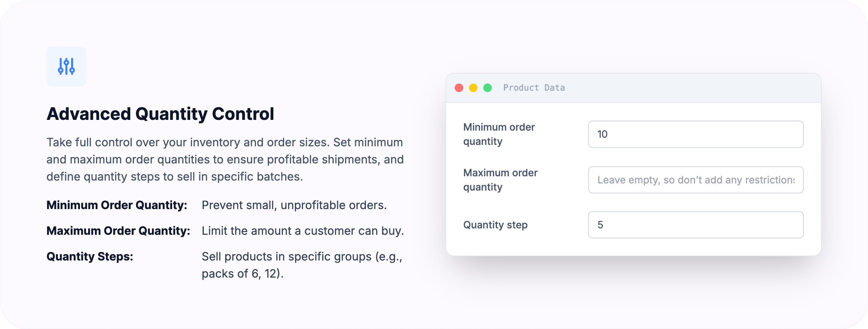Image resolution: width=868 pixels, height=329 pixels.
Task: Click the Maximum order quantity field label
Action: pos(500,180)
